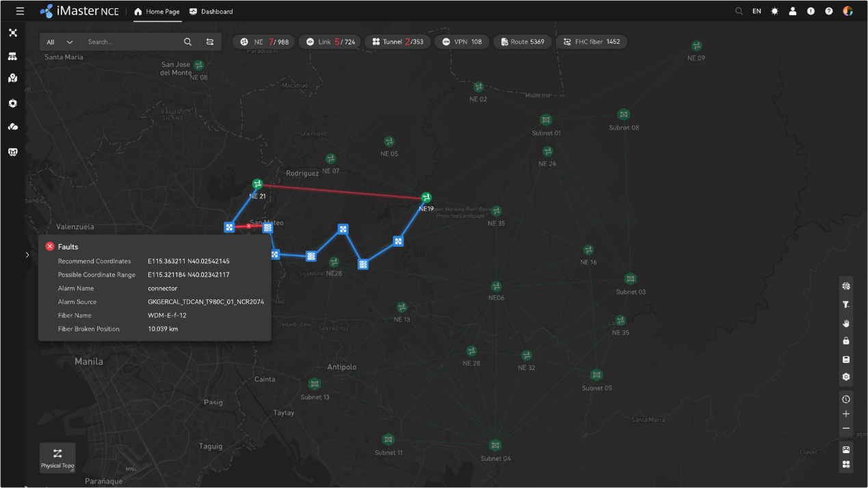Viewport: 868px width, 488px height.
Task: Open the history clock icon
Action: point(846,399)
